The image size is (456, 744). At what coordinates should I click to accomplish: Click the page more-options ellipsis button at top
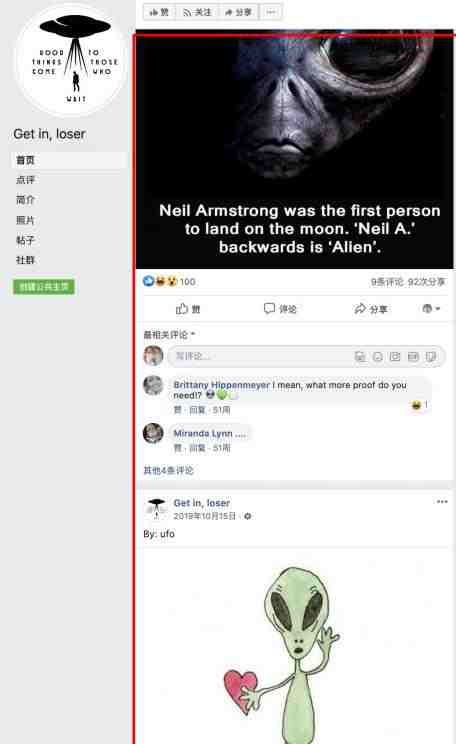pos(271,12)
